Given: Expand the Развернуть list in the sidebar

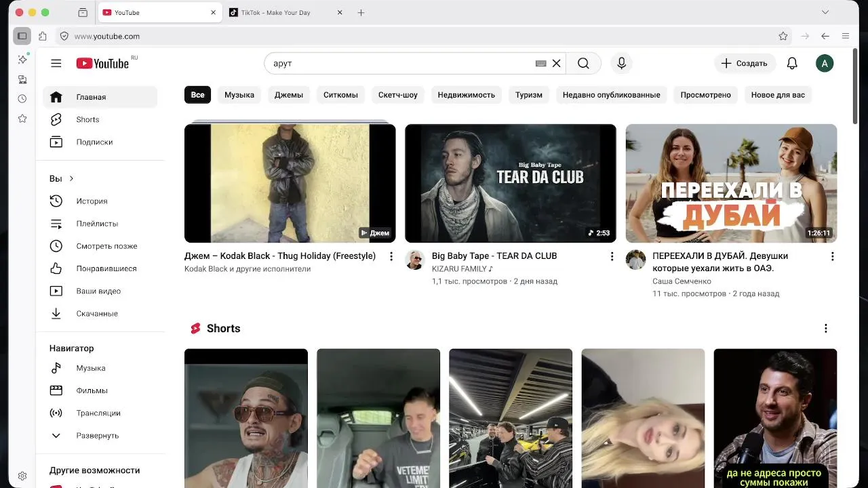Looking at the screenshot, I should (x=100, y=435).
